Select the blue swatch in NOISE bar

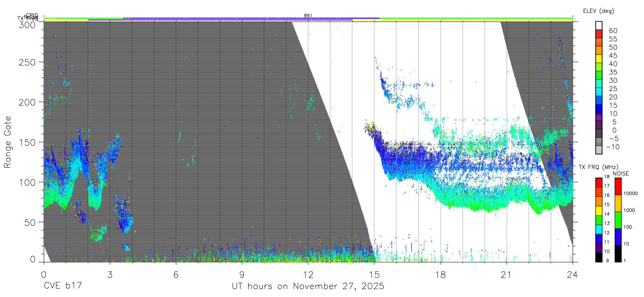coord(618,236)
